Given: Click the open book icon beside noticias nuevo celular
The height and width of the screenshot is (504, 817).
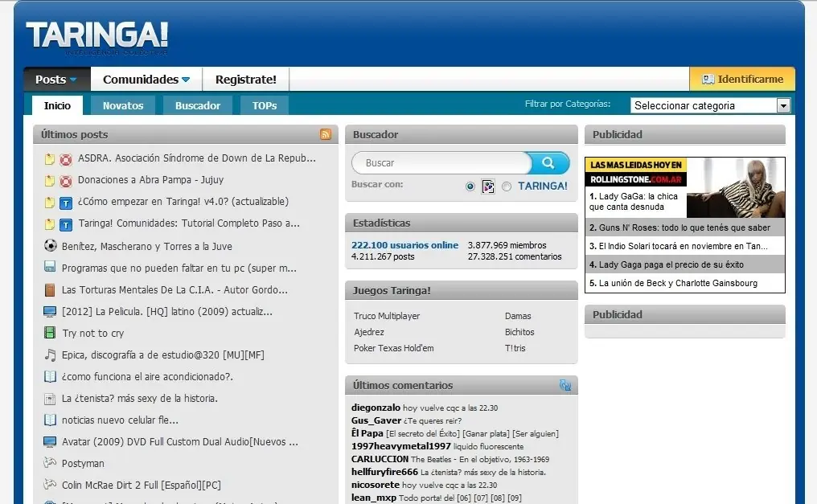Looking at the screenshot, I should click(x=50, y=420).
